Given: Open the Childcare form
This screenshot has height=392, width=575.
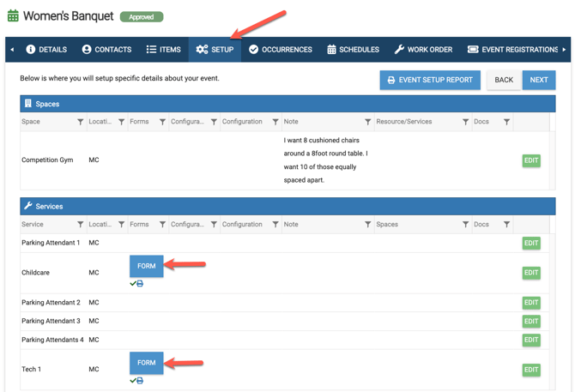Looking at the screenshot, I should point(147,266).
